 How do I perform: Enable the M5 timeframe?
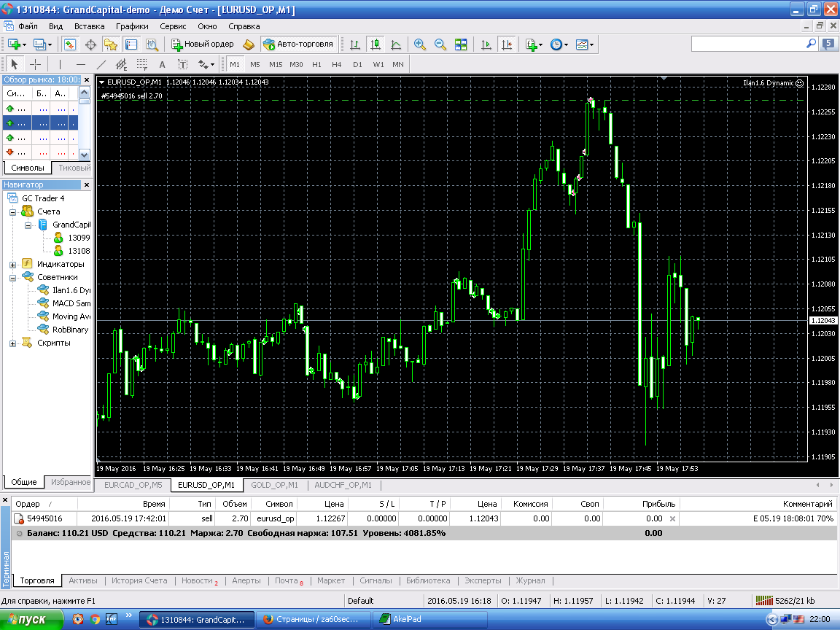[255, 64]
